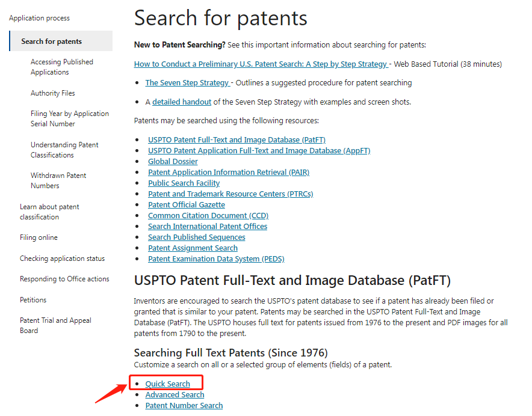Viewport: 532px width, 416px height.
Task: Go to Authority Files in sidebar
Action: 53,93
